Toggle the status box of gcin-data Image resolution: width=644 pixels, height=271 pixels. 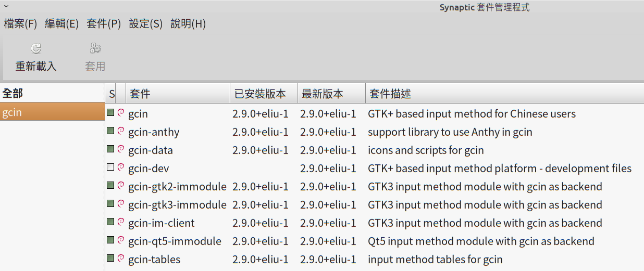pos(110,149)
